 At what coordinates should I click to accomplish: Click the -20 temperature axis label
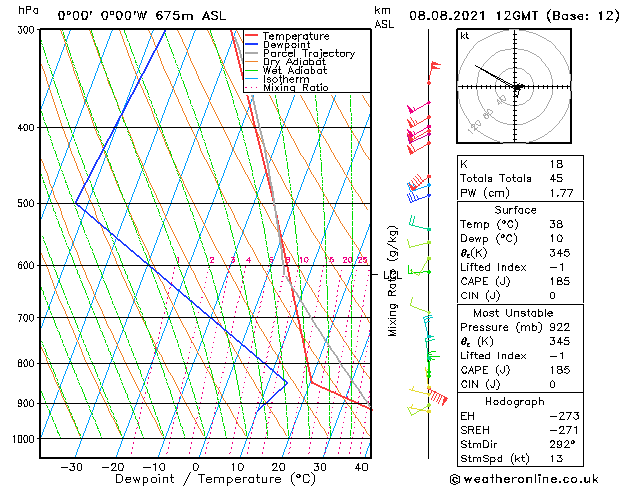pyautogui.click(x=113, y=467)
